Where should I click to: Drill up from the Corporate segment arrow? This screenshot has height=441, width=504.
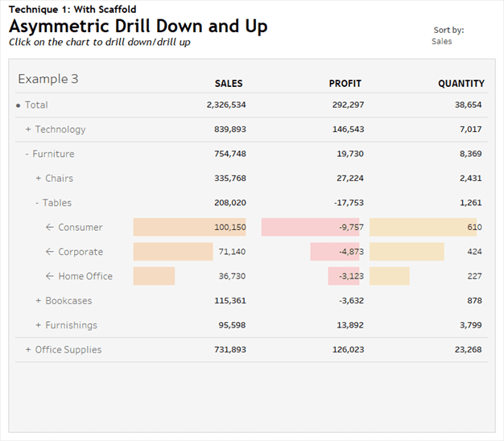50,252
